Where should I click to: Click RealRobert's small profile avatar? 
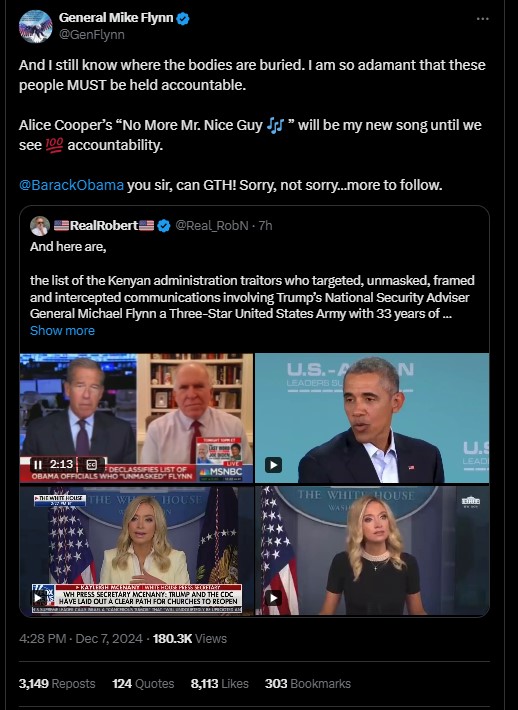tap(40, 225)
